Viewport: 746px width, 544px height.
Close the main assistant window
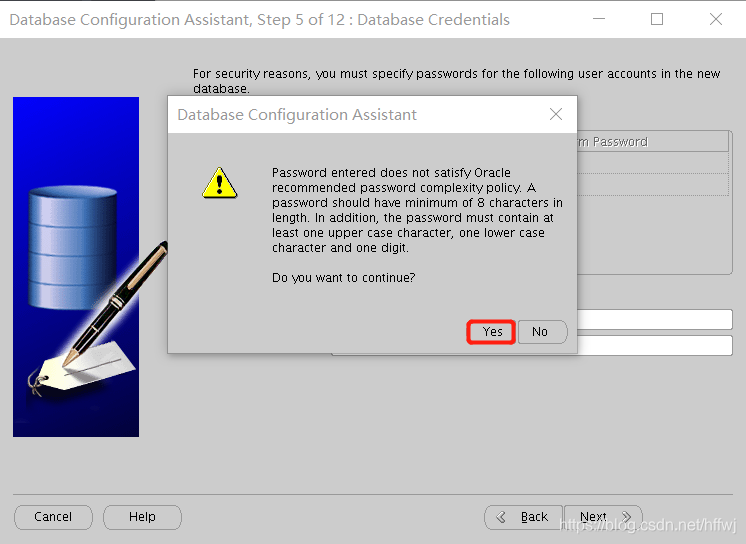click(x=716, y=19)
